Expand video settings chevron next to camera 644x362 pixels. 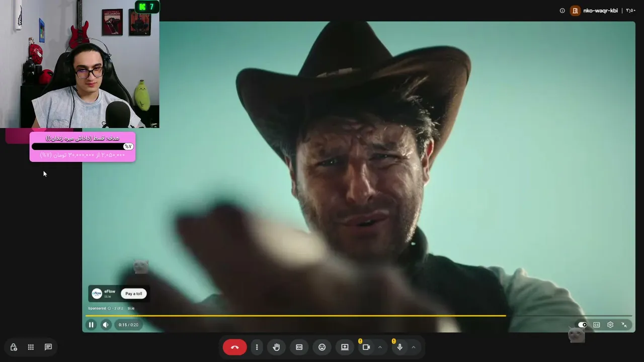click(x=380, y=347)
